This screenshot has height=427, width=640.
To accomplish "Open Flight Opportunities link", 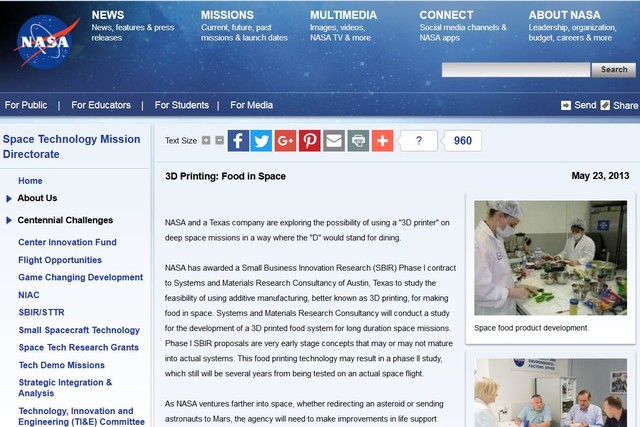I will 60,260.
